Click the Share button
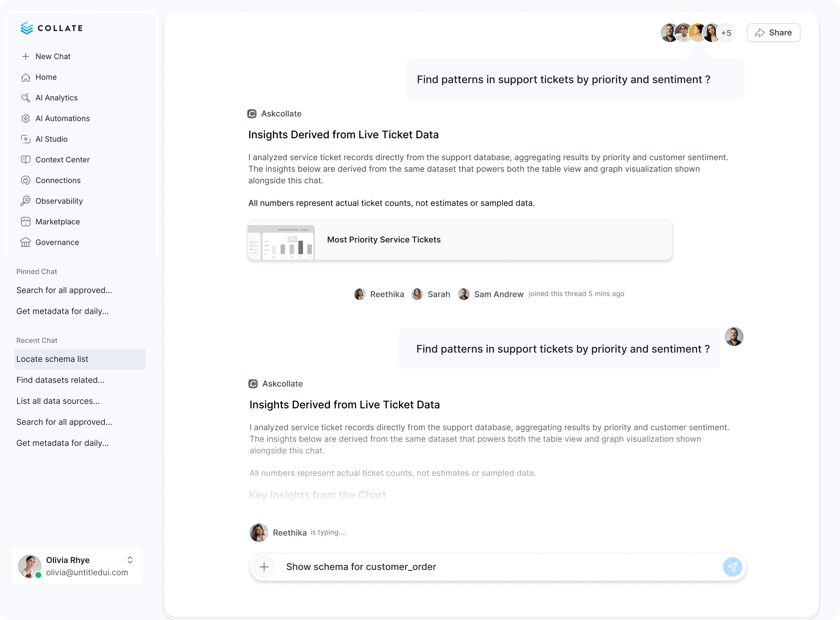This screenshot has width=840, height=620. (x=773, y=33)
